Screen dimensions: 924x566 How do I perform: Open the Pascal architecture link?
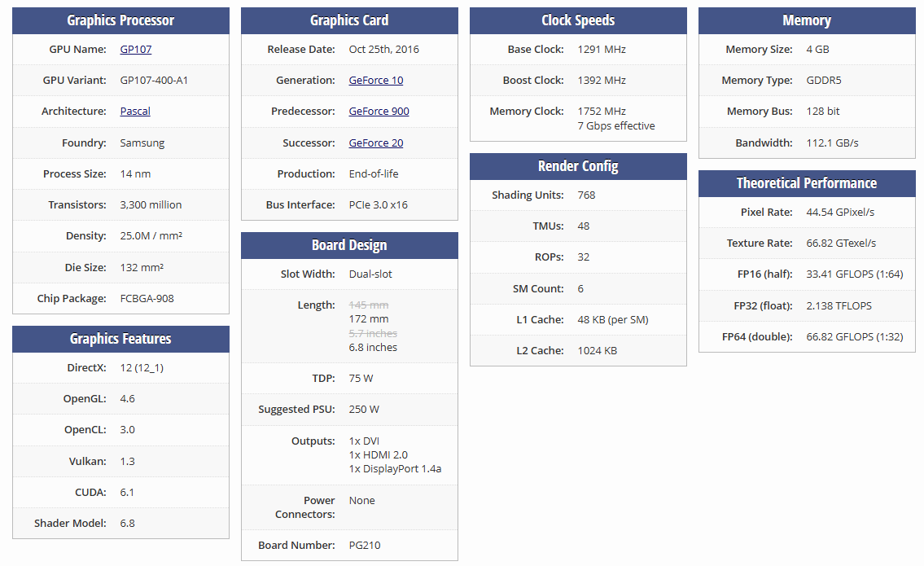pyautogui.click(x=135, y=112)
